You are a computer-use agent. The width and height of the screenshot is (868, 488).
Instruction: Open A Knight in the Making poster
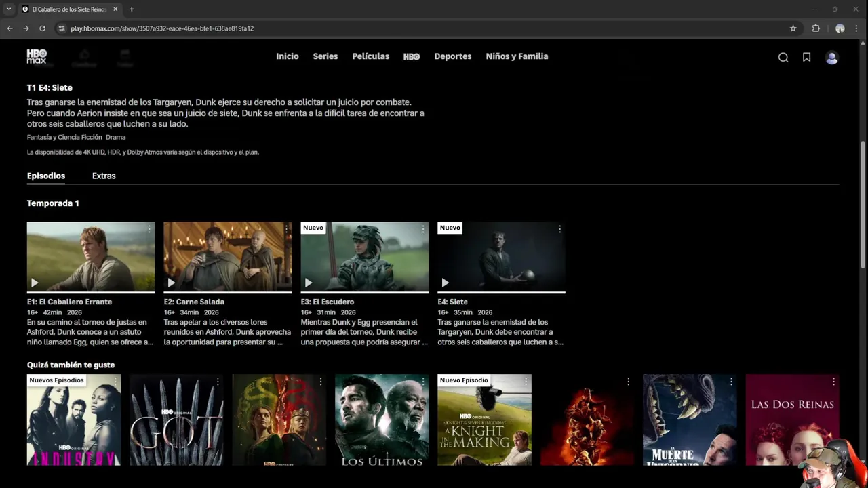pyautogui.click(x=484, y=420)
